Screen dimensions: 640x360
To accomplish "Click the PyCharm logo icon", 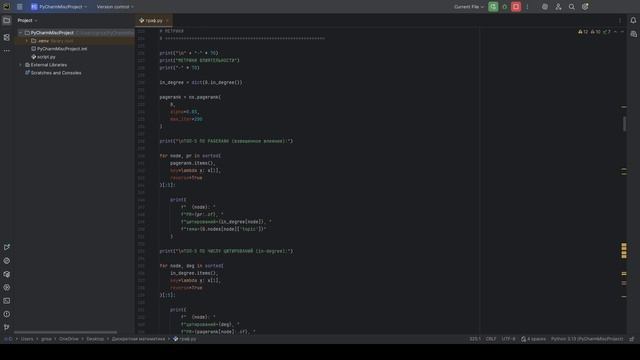I will [x=7, y=7].
